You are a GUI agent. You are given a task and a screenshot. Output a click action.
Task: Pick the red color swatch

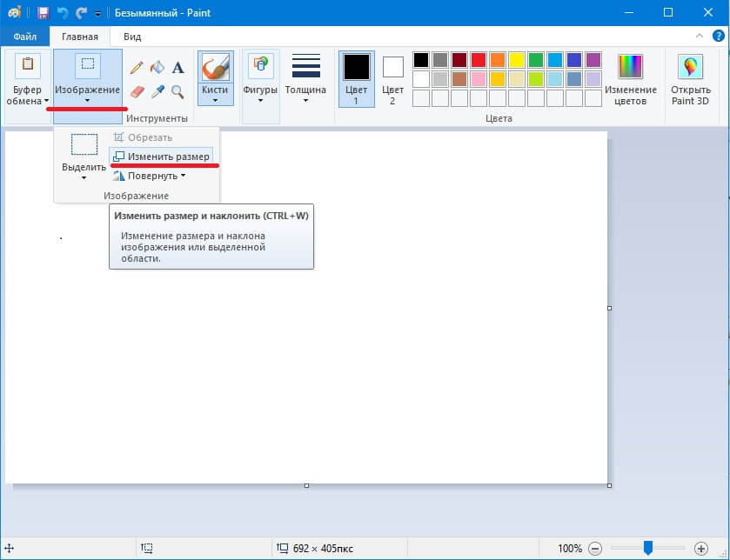(478, 60)
